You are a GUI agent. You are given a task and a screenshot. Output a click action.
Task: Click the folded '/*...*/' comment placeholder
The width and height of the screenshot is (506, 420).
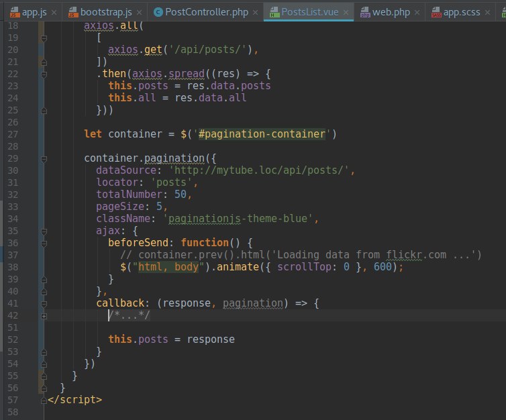pyautogui.click(x=129, y=315)
